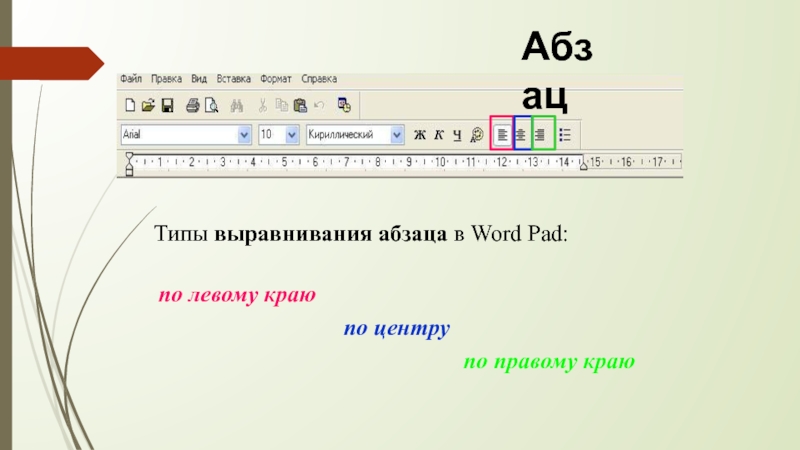Click the bold words 'выравнивания абзаца'
The image size is (800, 450).
(x=330, y=234)
